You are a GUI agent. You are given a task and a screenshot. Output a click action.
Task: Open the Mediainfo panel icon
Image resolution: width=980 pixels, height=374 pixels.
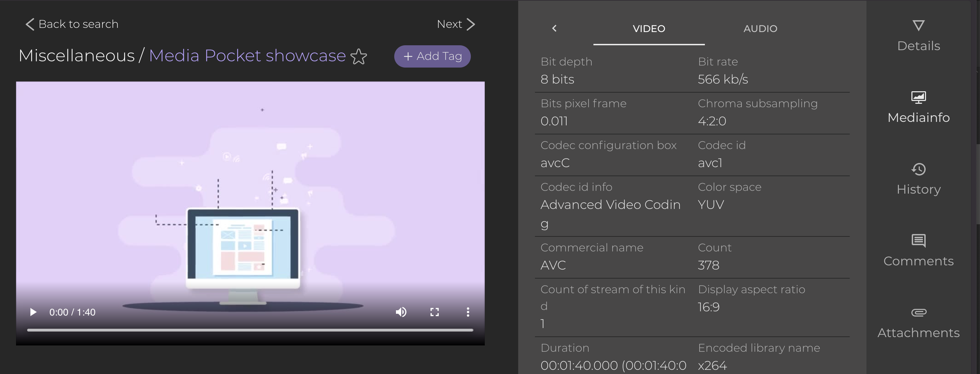(918, 98)
